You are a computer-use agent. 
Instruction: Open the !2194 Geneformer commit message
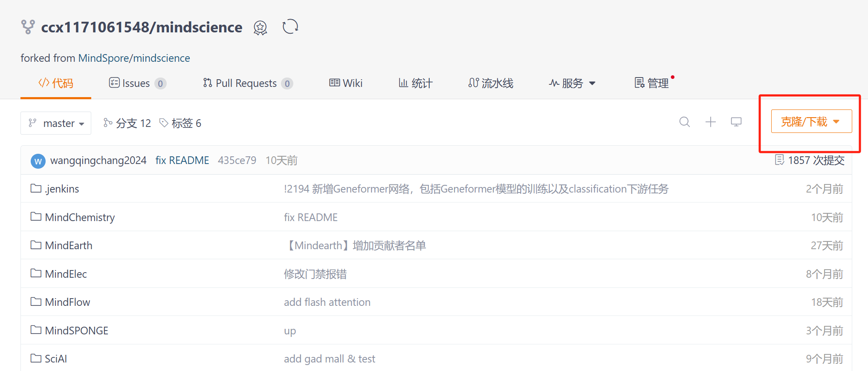pyautogui.click(x=476, y=189)
